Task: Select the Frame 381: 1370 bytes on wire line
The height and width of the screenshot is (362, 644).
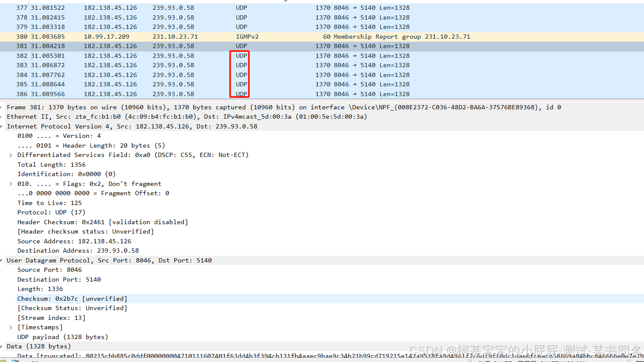Action: (x=284, y=107)
